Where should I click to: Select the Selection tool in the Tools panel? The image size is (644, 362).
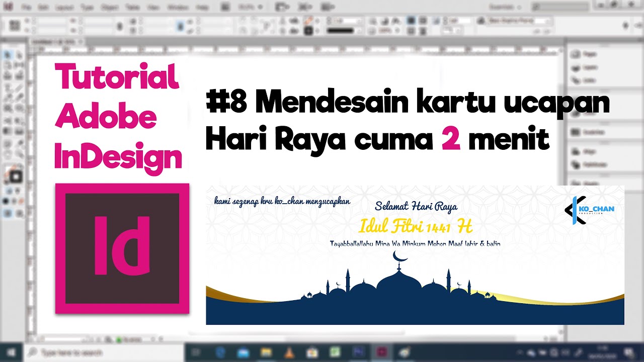click(x=9, y=55)
